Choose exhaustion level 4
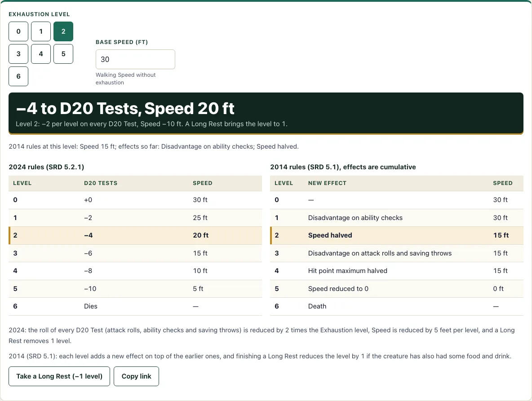532x401 pixels. coord(41,54)
